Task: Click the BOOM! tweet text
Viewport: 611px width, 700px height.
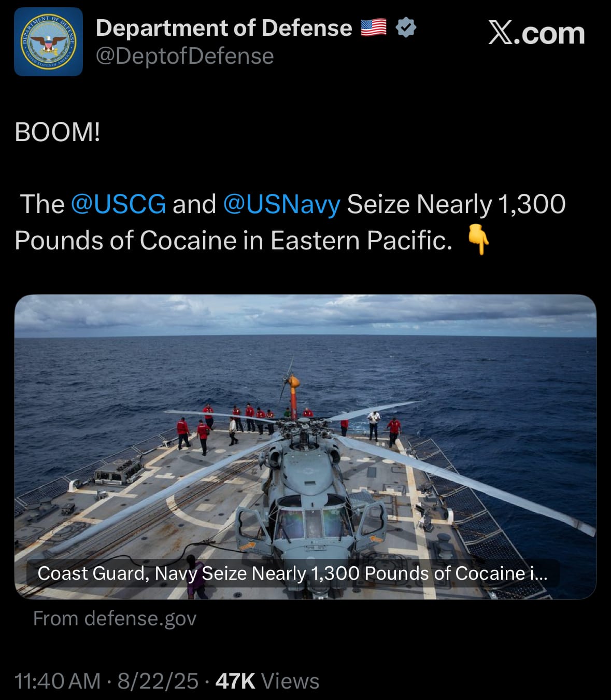Action: [x=58, y=132]
